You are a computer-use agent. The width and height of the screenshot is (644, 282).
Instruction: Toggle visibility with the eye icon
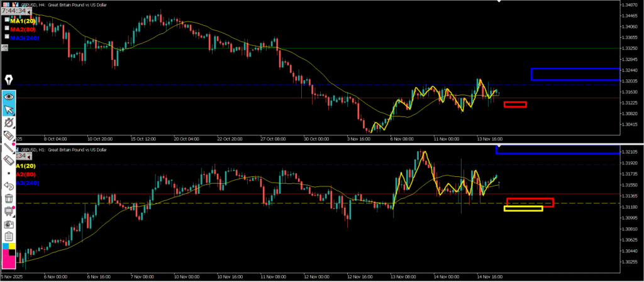pyautogui.click(x=9, y=97)
